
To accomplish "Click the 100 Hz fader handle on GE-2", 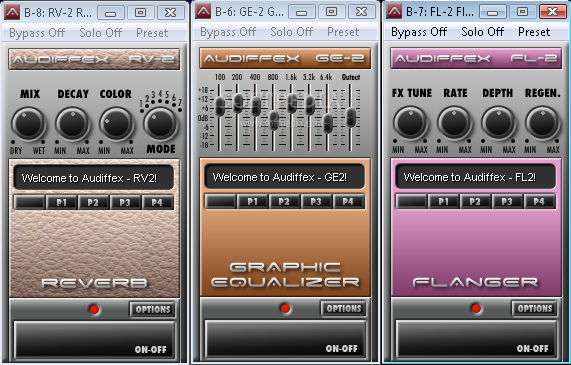I will point(220,106).
